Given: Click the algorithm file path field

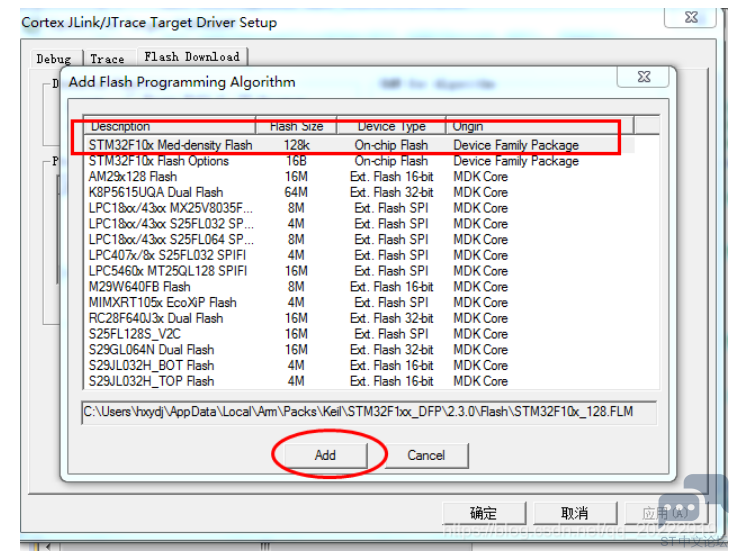Looking at the screenshot, I should pos(369,412).
